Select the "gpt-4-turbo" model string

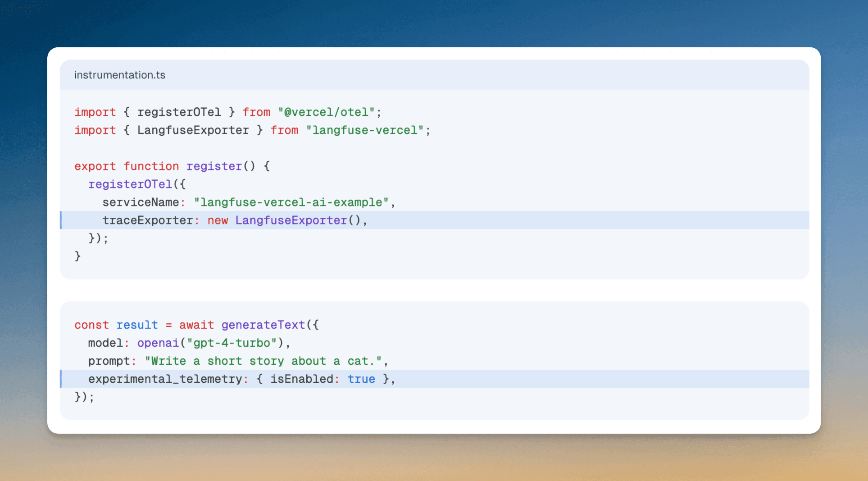point(232,343)
